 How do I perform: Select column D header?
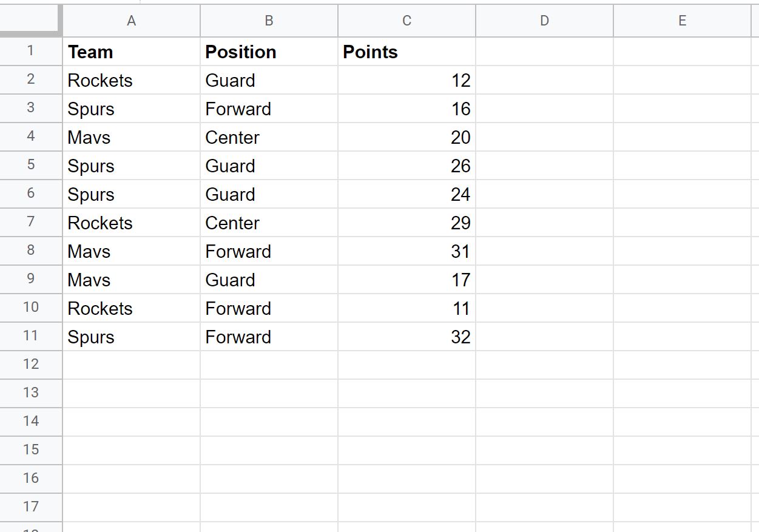[x=544, y=21]
